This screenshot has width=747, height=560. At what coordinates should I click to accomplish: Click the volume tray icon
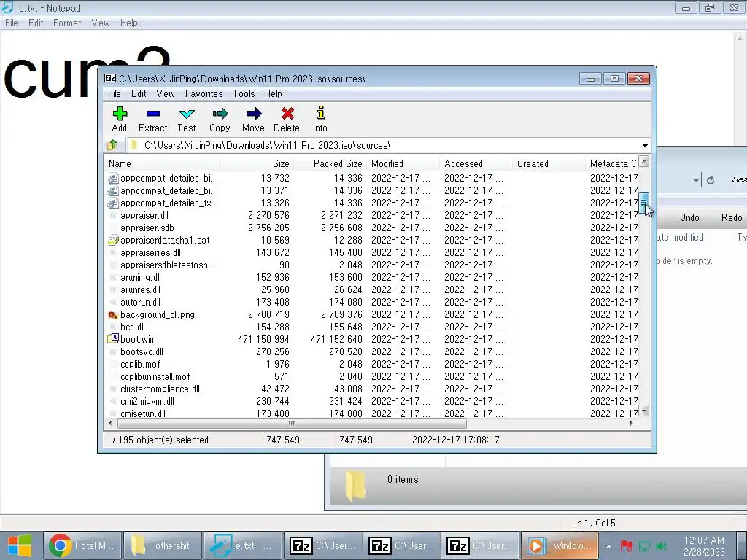[661, 546]
